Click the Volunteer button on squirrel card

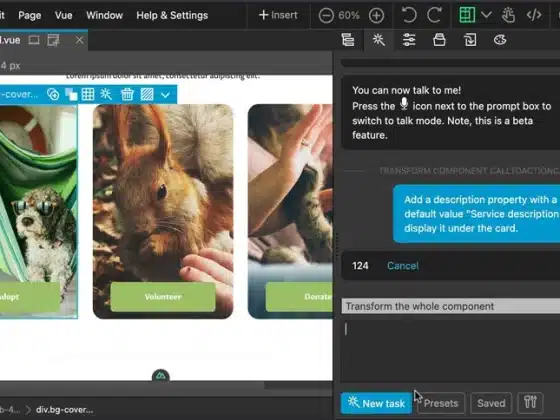(x=163, y=296)
